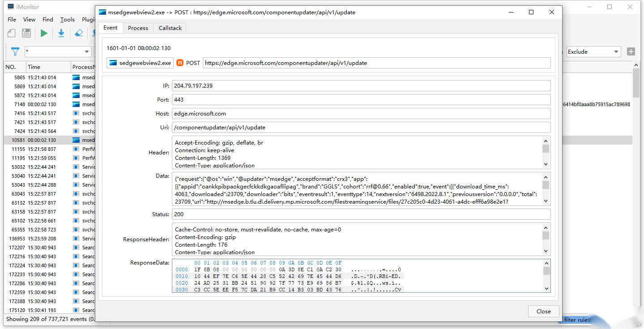Click the new file icon in iMonitor toolbar

(12, 33)
